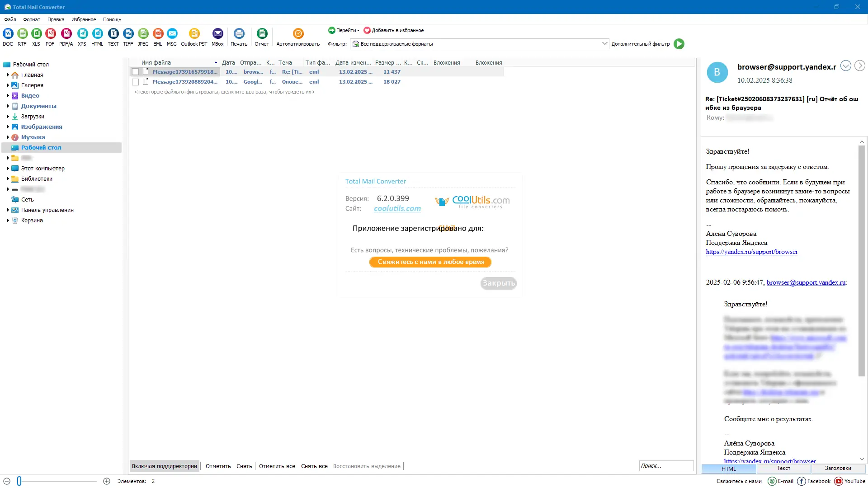Screen dimensions: 868x488
Task: Launch the Автоматизировать scheduler icon
Action: tap(298, 33)
